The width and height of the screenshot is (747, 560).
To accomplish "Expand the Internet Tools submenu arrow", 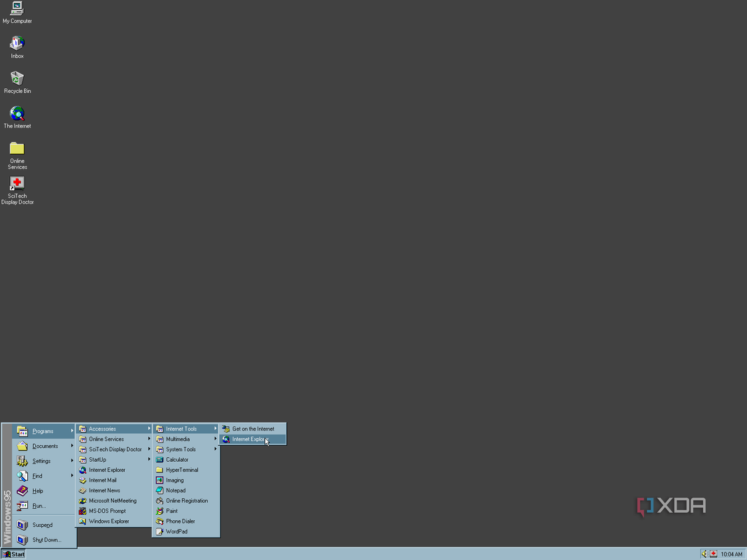I will coord(215,429).
